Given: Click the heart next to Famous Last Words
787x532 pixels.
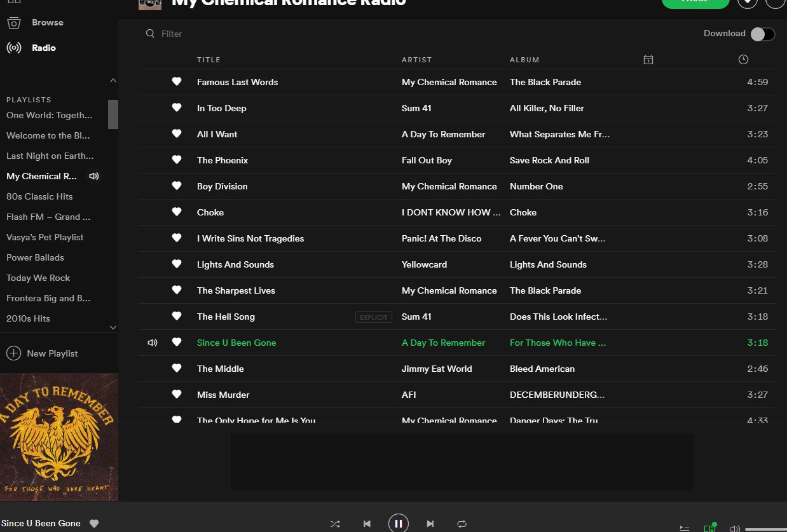Looking at the screenshot, I should click(177, 81).
